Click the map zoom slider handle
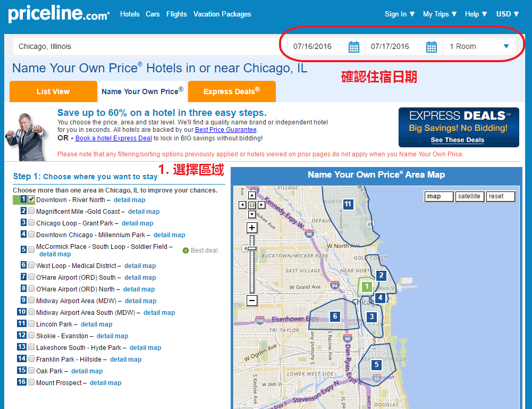 coord(252,248)
